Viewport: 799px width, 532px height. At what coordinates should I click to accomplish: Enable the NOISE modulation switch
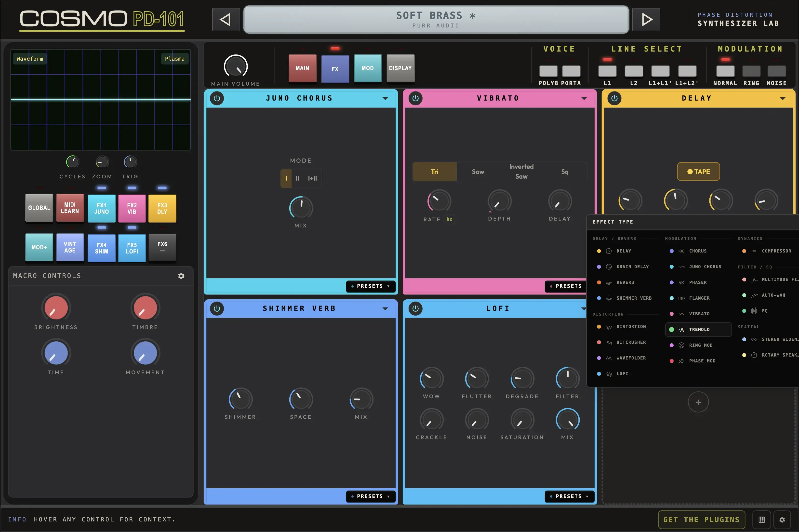click(777, 71)
